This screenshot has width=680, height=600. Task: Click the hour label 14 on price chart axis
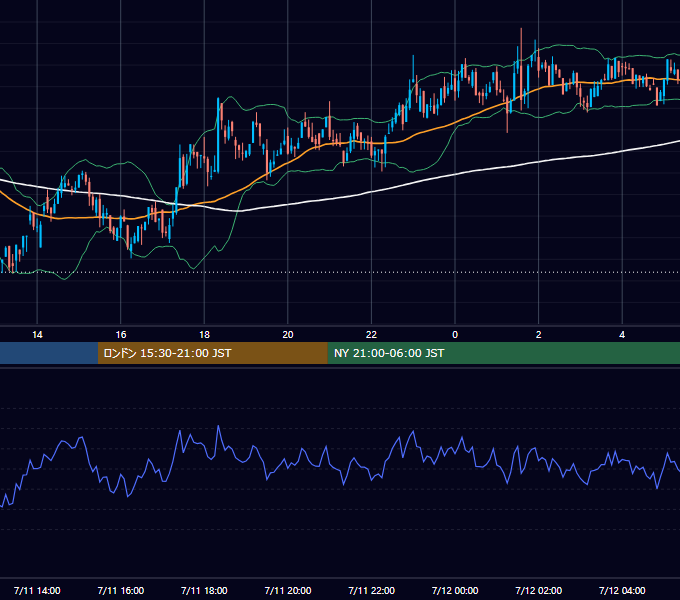pos(37,335)
